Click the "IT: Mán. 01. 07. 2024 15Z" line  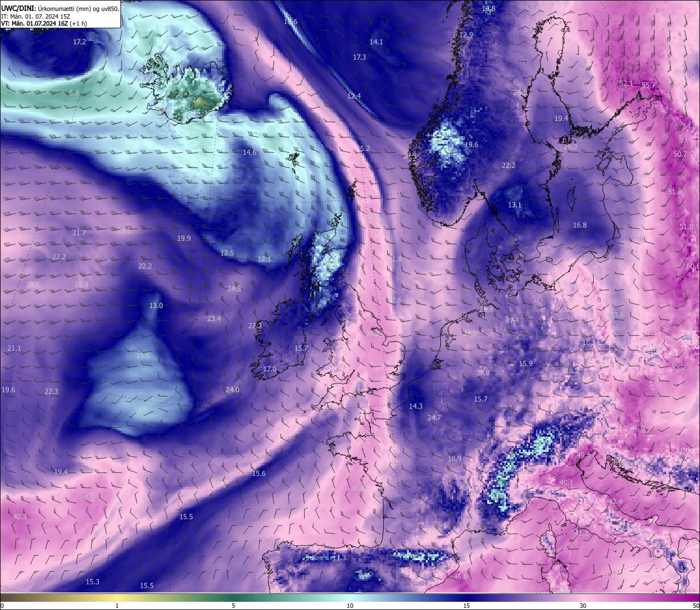(x=36, y=16)
